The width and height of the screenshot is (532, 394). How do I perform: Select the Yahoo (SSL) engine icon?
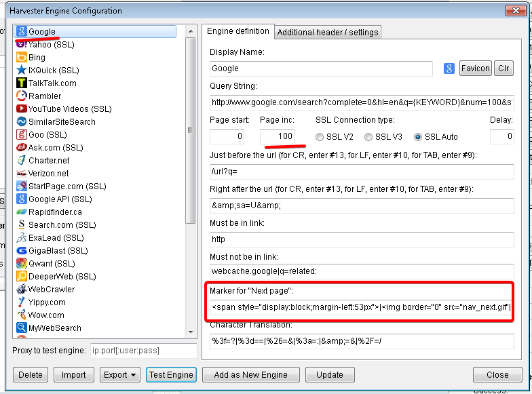tap(22, 45)
